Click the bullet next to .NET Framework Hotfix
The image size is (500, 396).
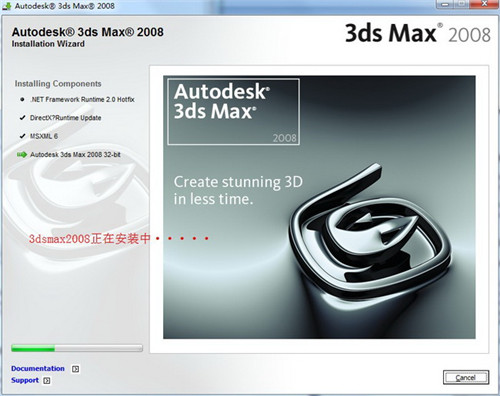point(22,99)
